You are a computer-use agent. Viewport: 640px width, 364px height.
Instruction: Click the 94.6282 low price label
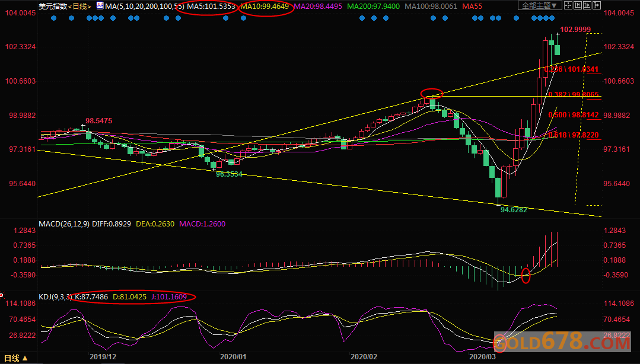tap(514, 210)
